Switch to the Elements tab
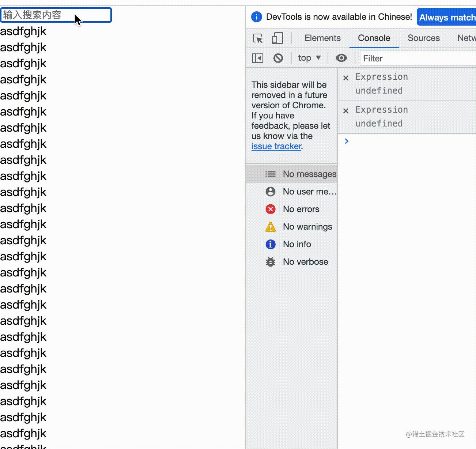 [322, 38]
